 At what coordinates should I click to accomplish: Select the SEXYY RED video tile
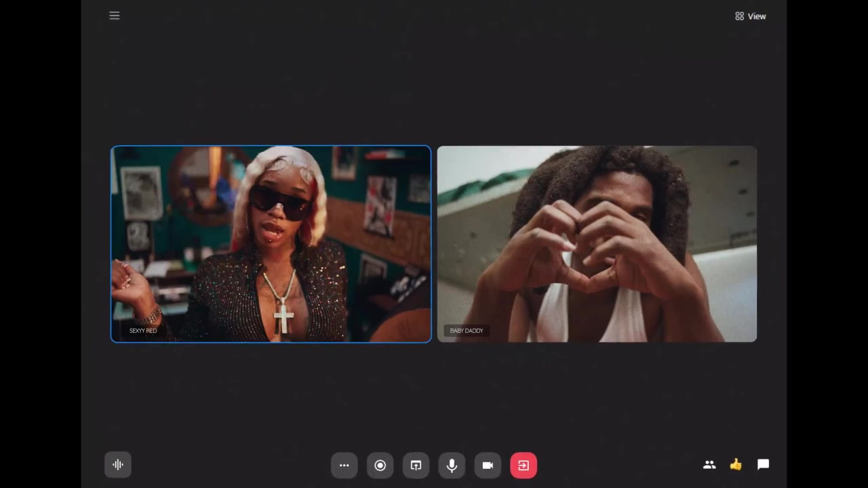[271, 244]
